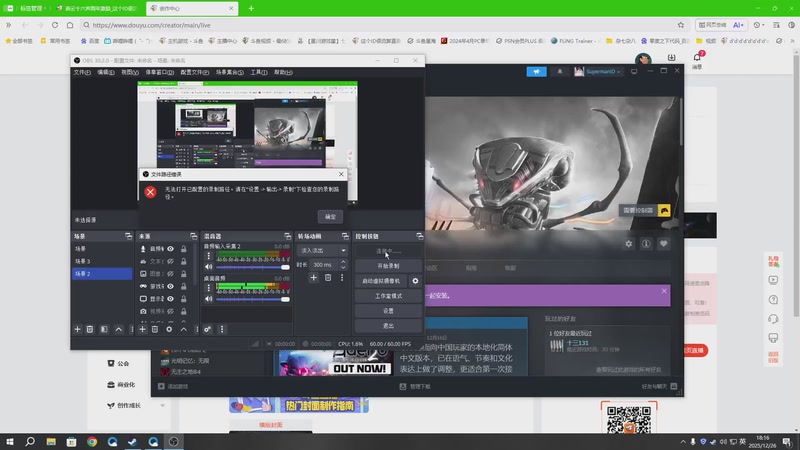Remove transition with the trash icon

pyautogui.click(x=328, y=278)
